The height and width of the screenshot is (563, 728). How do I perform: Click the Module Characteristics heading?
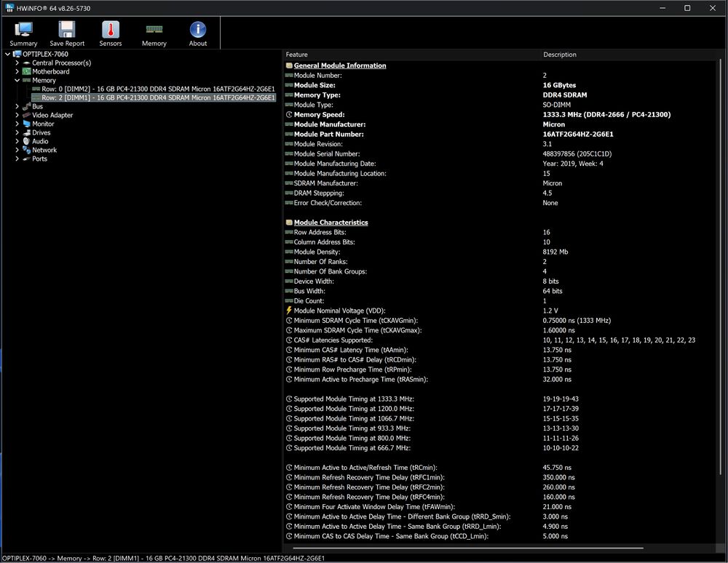coord(331,223)
